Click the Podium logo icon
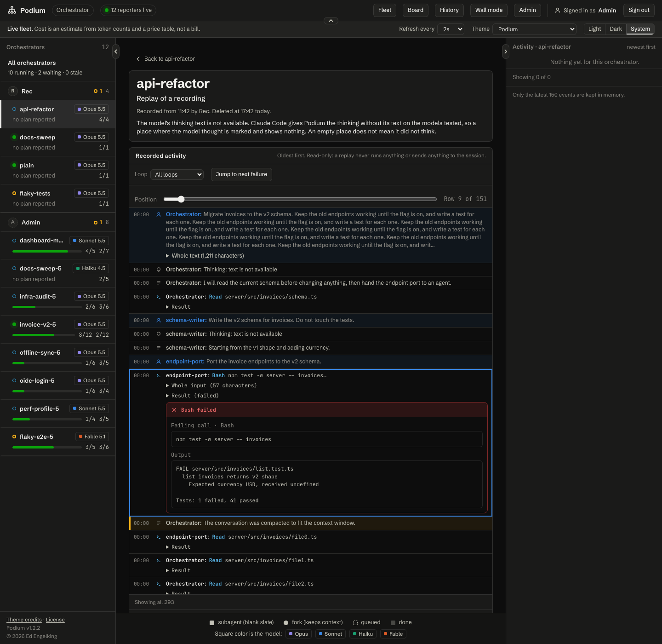 click(12, 10)
